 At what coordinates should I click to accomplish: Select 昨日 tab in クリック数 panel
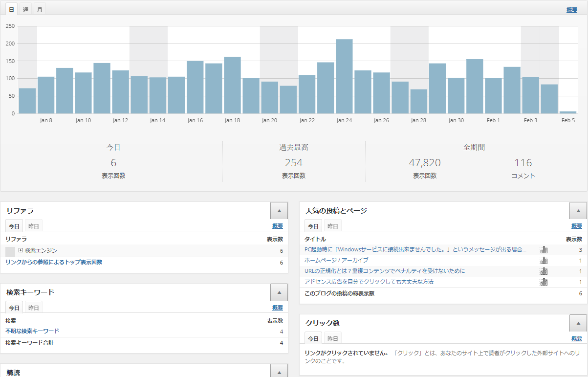(x=333, y=338)
